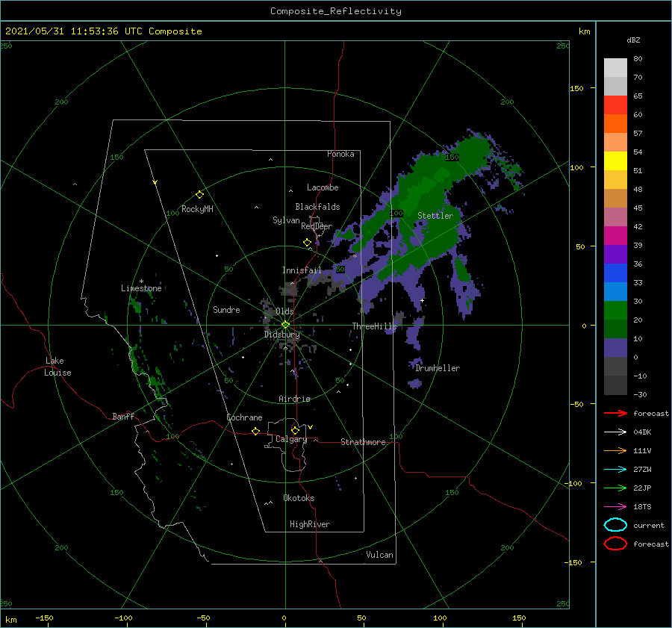The height and width of the screenshot is (628, 672).
Task: Click the yellow diamond marker below RedDeer
Action: 308,243
